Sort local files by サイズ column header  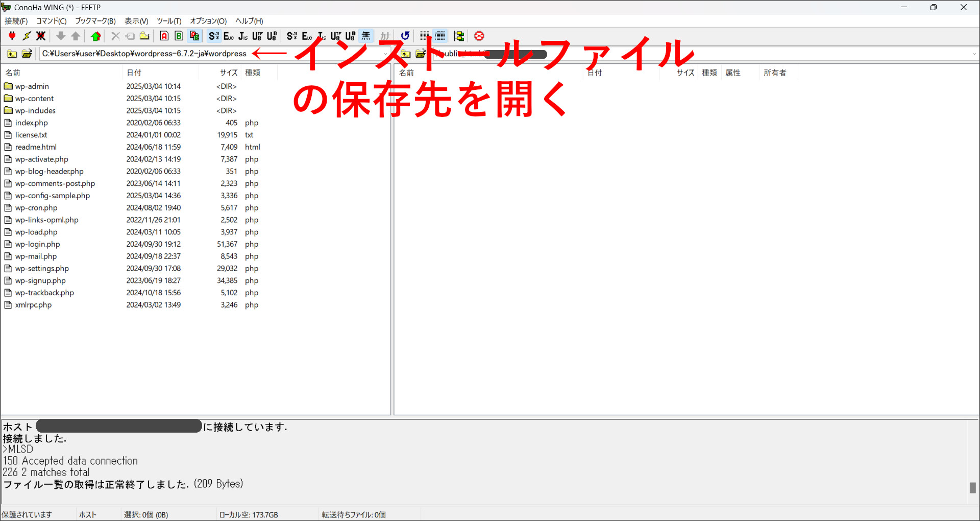tap(229, 73)
